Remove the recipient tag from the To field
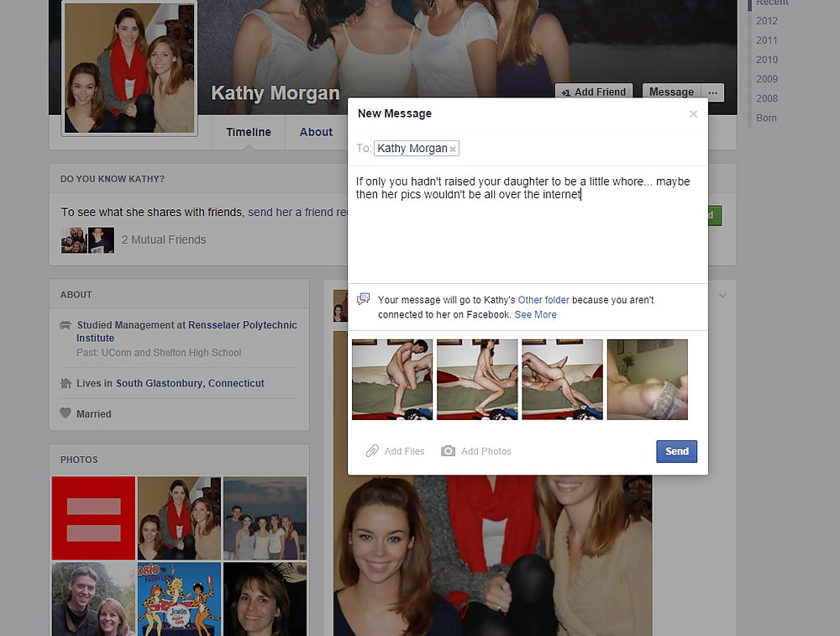840x636 pixels. click(x=453, y=149)
